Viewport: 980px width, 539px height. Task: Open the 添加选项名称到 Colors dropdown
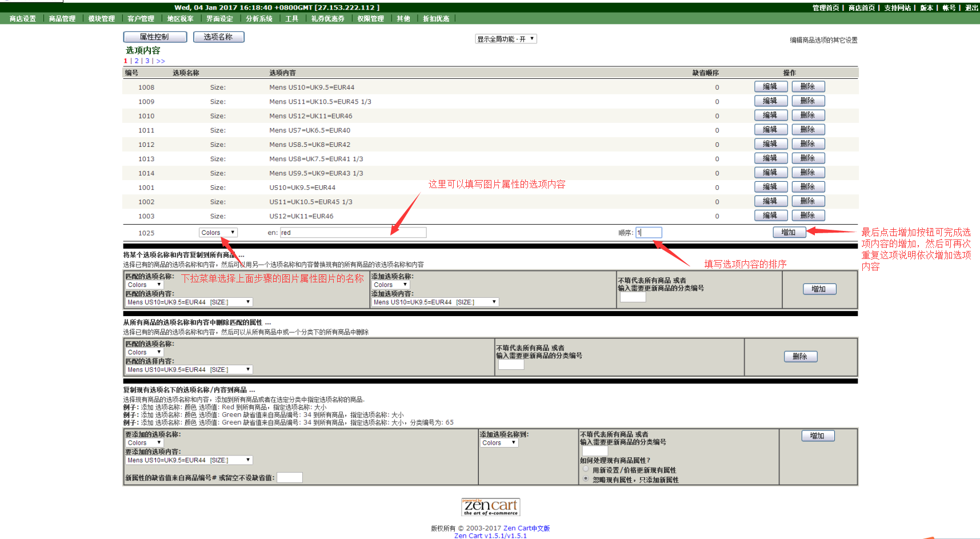(x=498, y=443)
